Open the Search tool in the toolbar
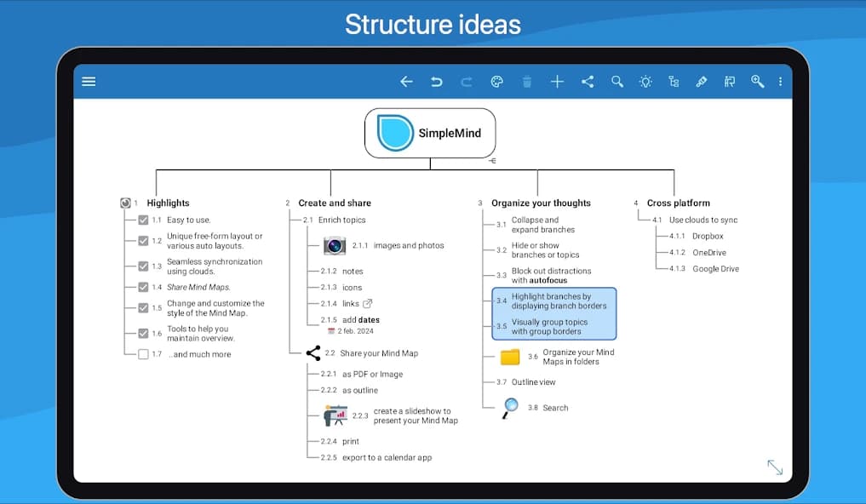 617,81
